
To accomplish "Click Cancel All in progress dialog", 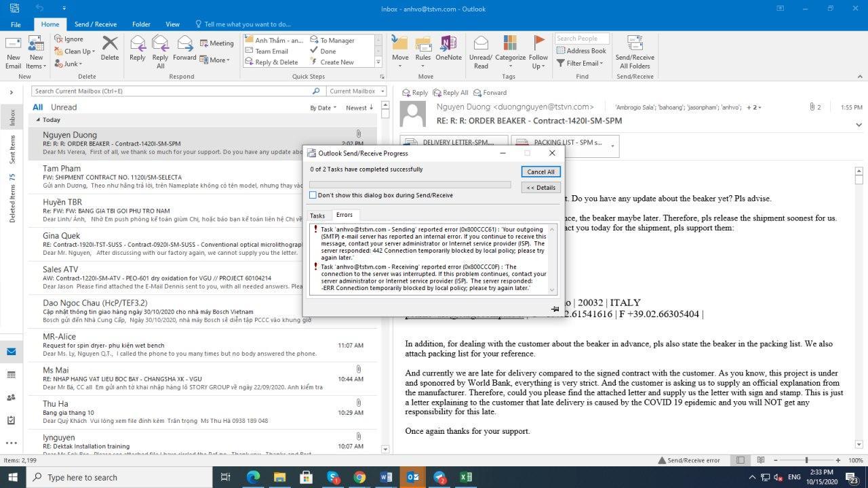I will coord(540,171).
